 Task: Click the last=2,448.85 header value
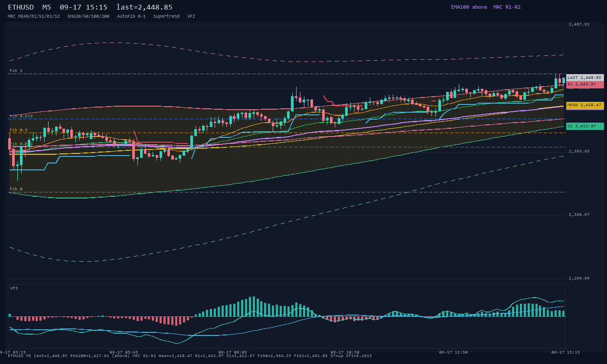144,7
